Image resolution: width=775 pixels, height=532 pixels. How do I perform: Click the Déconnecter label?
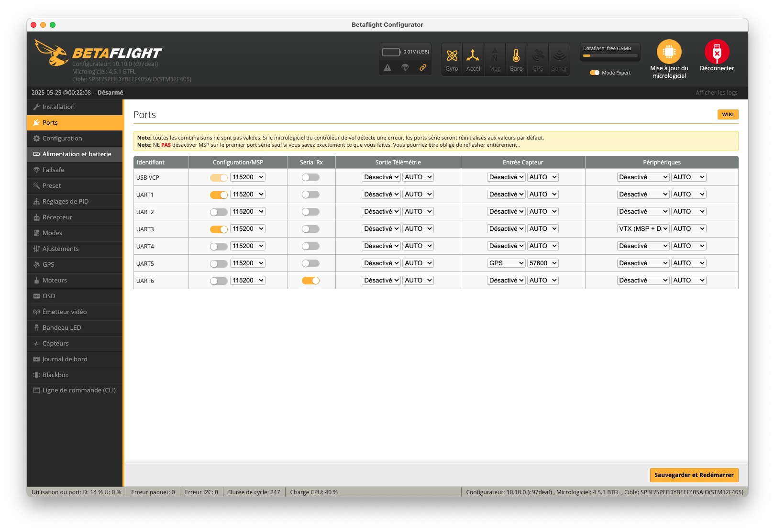coord(717,68)
